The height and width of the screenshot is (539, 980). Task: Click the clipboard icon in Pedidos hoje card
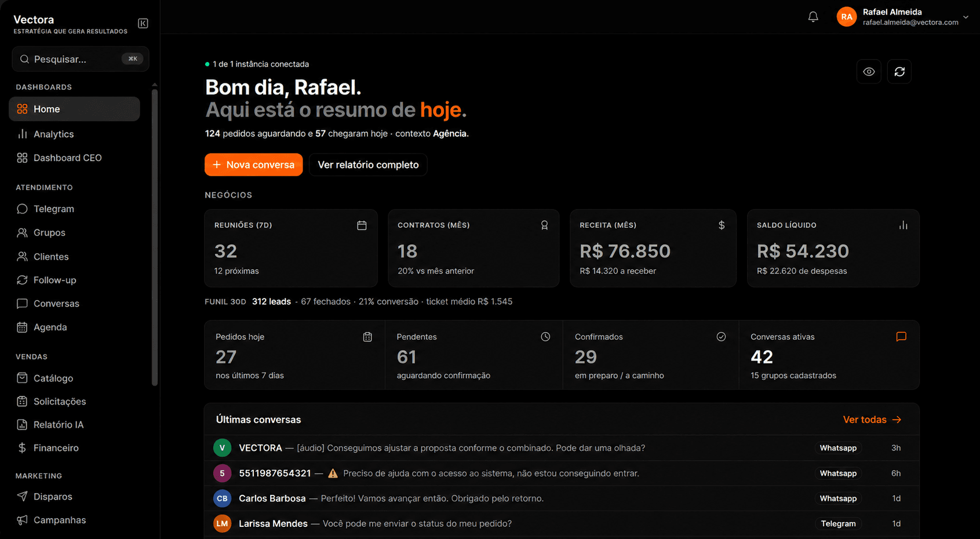click(x=367, y=337)
